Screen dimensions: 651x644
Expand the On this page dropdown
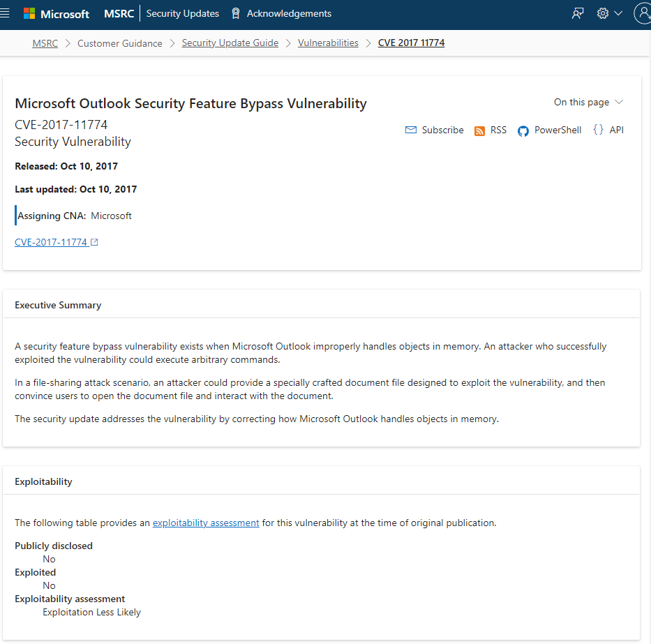588,103
